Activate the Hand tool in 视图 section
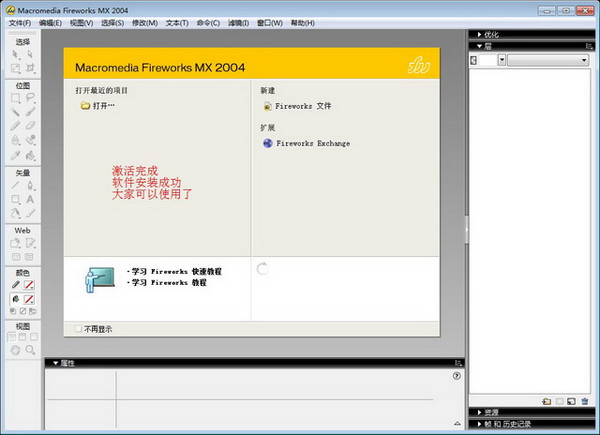 [16, 350]
